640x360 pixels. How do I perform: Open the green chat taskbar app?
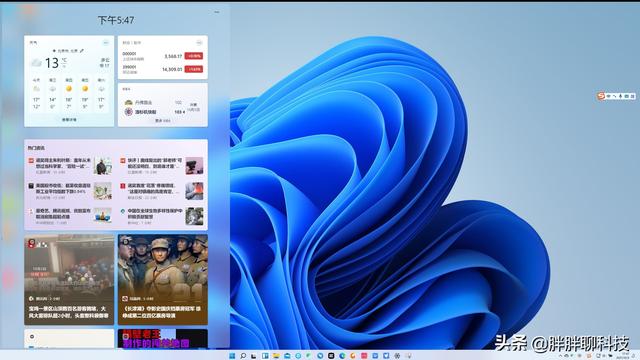(309, 356)
